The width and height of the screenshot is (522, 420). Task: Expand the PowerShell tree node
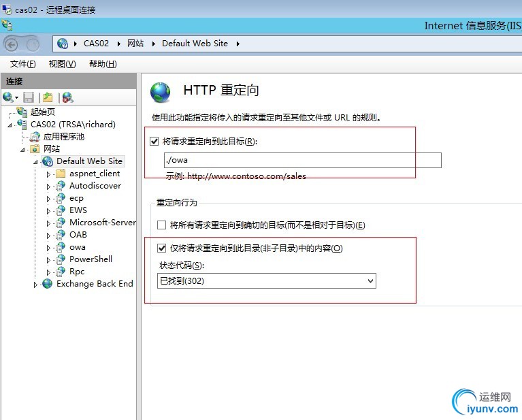click(48, 260)
